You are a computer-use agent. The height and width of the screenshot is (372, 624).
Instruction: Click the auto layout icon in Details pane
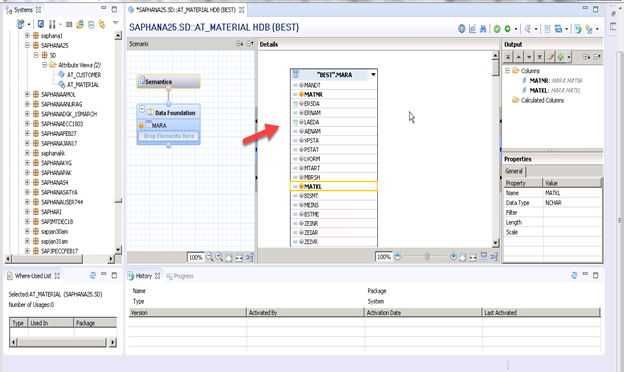(x=494, y=257)
